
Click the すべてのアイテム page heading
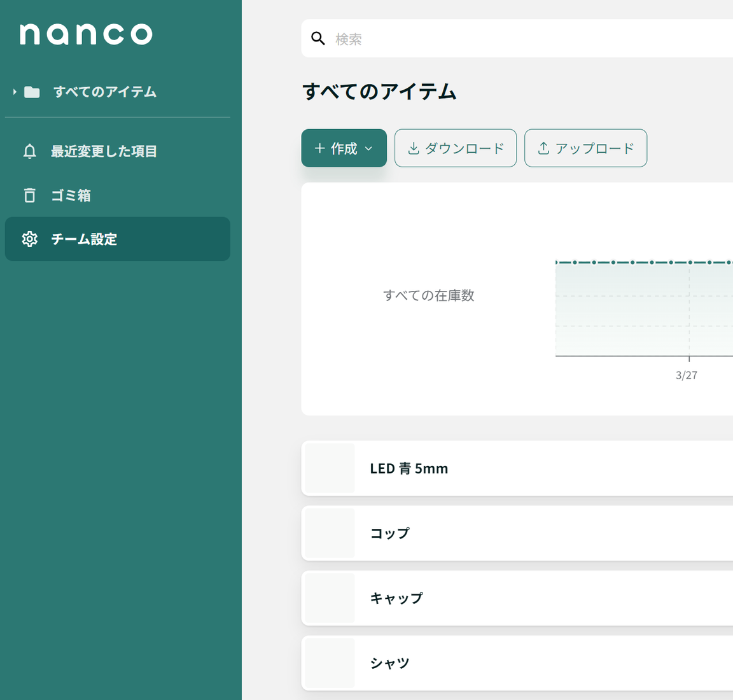(x=379, y=91)
